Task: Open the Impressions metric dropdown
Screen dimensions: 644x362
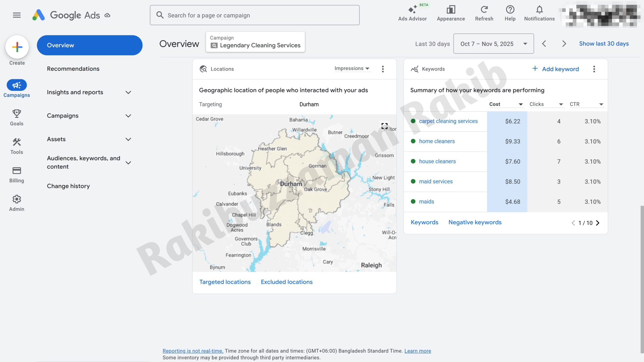Action: pos(352,68)
